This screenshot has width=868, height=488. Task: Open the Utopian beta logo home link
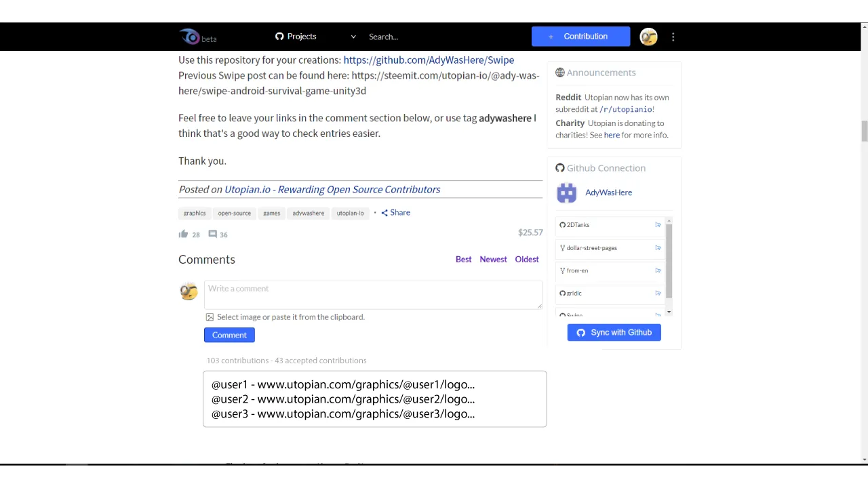(198, 37)
